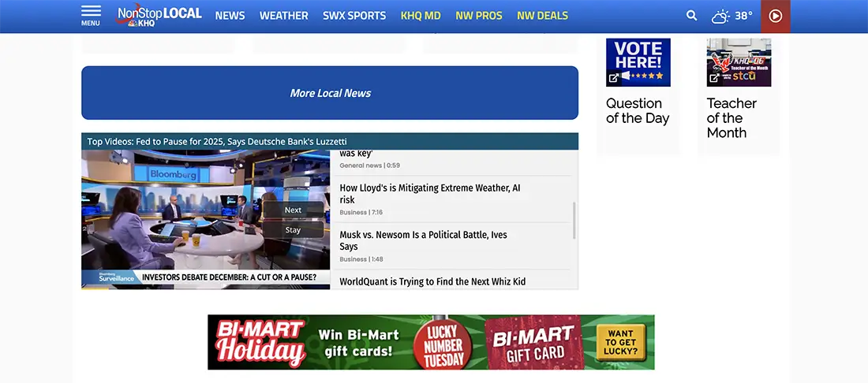Click the partly cloudy weather icon
868x383 pixels.
coord(720,16)
